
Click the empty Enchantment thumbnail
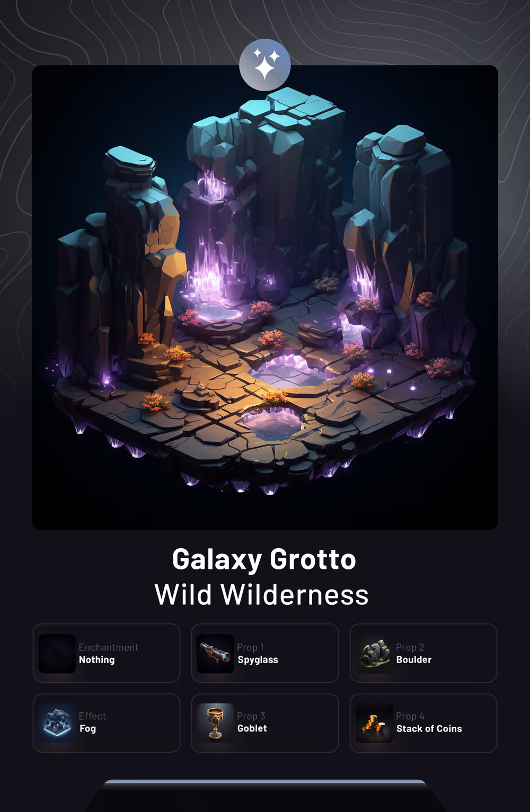pyautogui.click(x=57, y=654)
